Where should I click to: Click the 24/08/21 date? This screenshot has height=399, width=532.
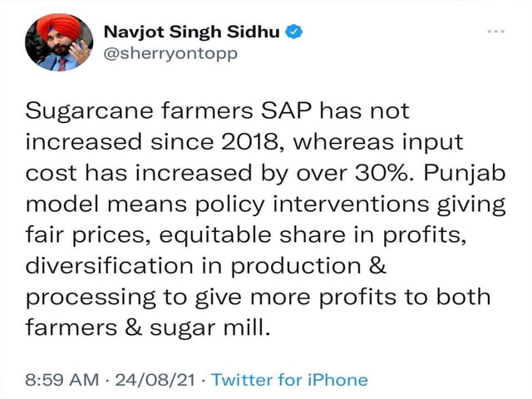pyautogui.click(x=155, y=380)
